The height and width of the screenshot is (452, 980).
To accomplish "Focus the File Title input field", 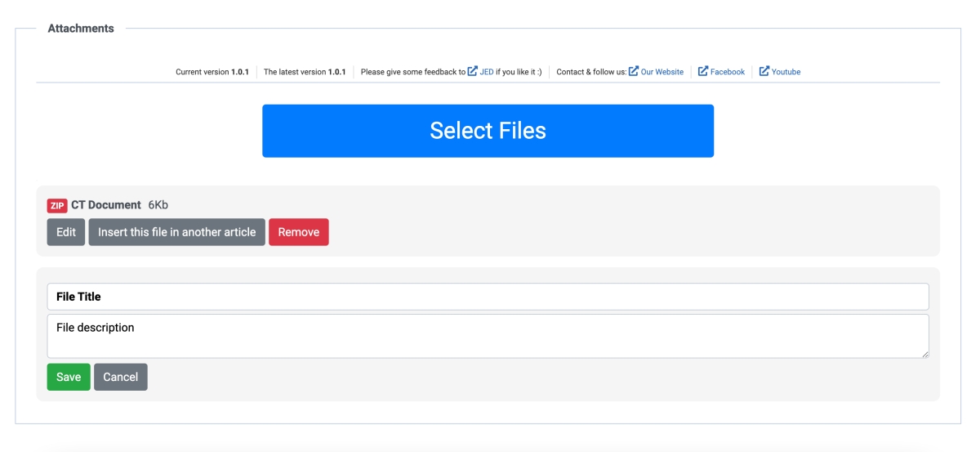I will click(x=488, y=297).
